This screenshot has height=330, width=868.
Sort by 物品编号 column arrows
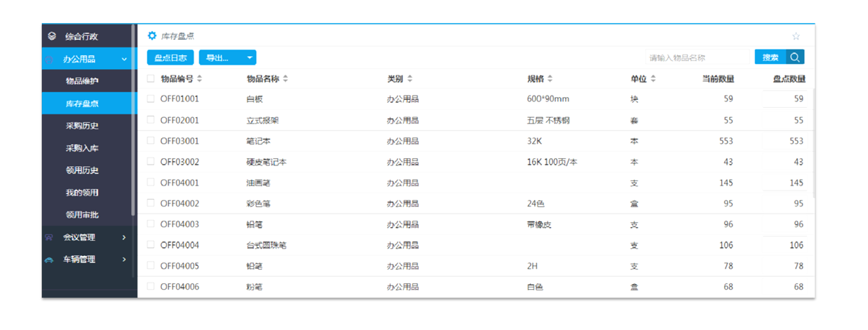(x=199, y=79)
